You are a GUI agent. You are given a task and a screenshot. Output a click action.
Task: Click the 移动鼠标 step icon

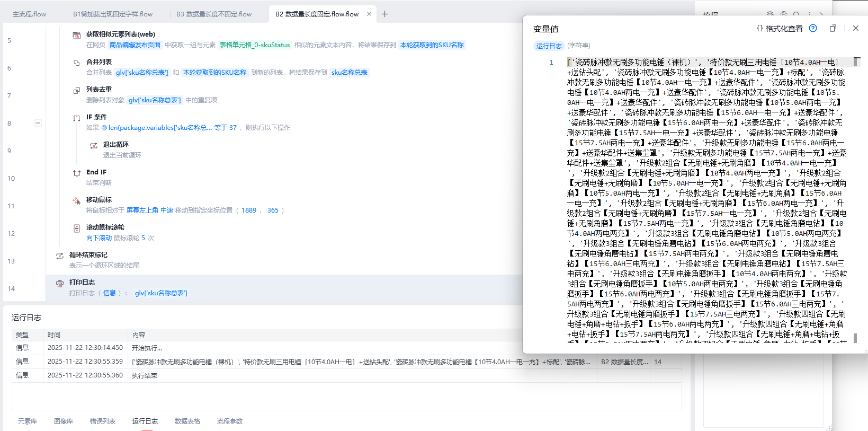click(77, 200)
